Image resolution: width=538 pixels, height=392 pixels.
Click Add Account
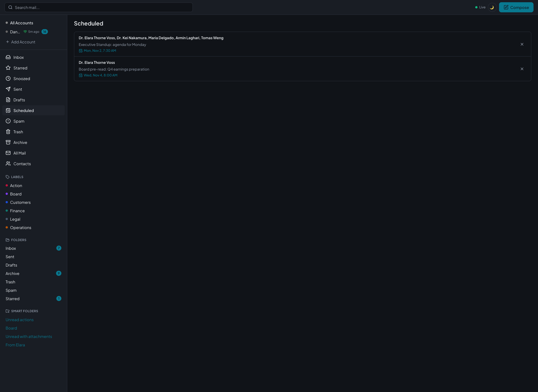21,42
